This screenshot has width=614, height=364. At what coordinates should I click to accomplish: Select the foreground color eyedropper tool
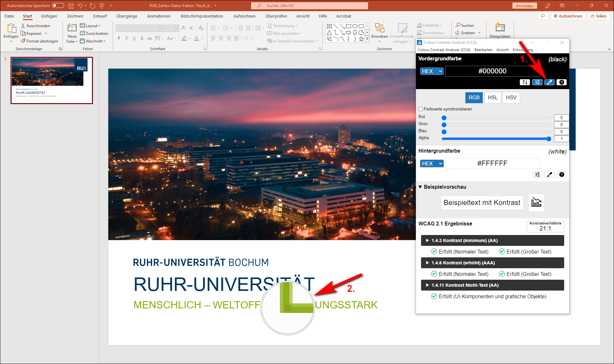click(x=549, y=82)
